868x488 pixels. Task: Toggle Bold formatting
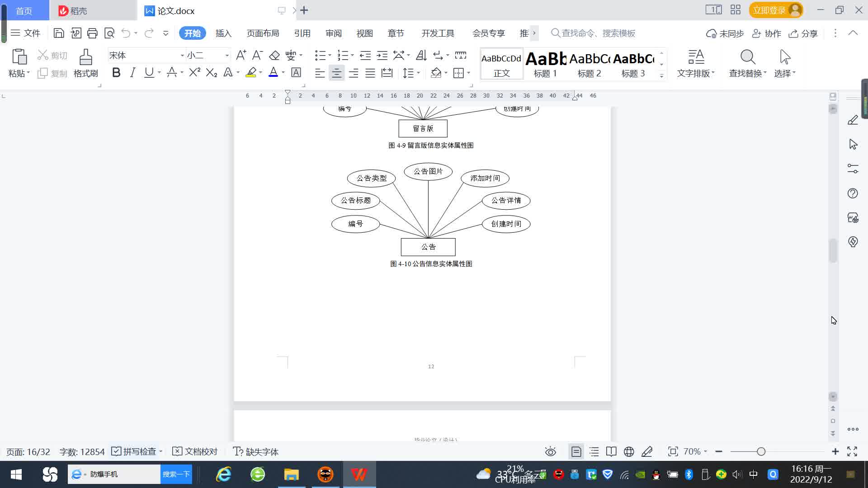(x=116, y=72)
